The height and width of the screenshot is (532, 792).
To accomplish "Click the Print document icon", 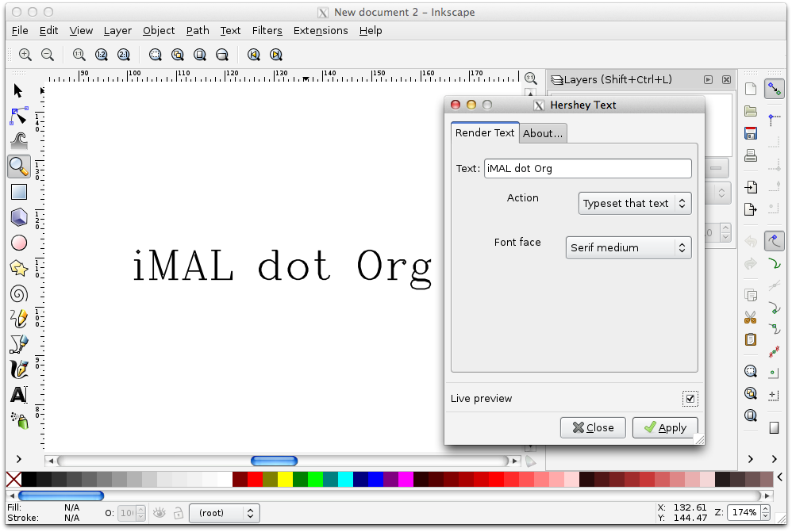I will pos(751,155).
